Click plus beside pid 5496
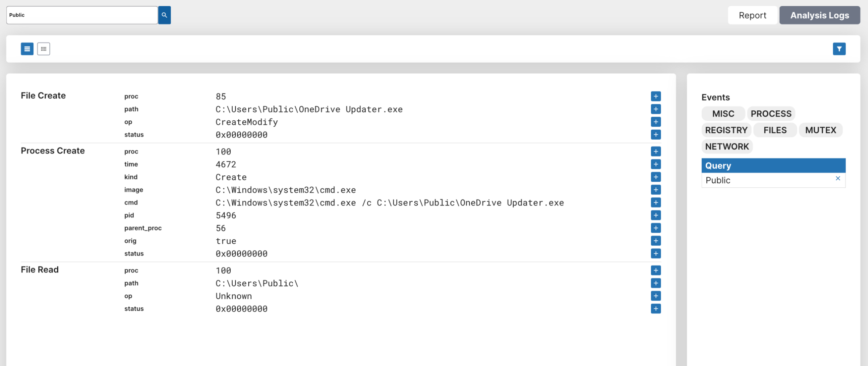 click(x=656, y=216)
